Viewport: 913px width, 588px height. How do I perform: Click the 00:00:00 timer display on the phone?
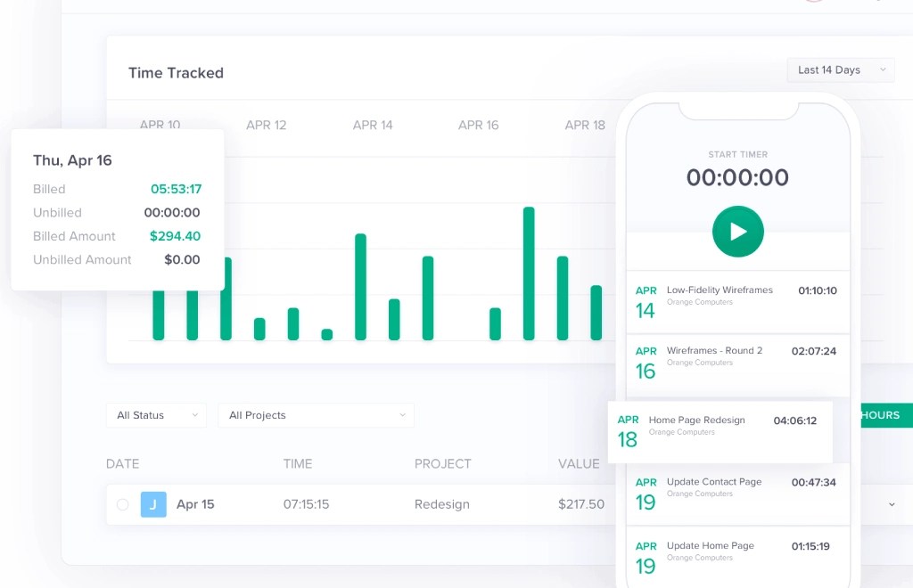[x=737, y=177]
